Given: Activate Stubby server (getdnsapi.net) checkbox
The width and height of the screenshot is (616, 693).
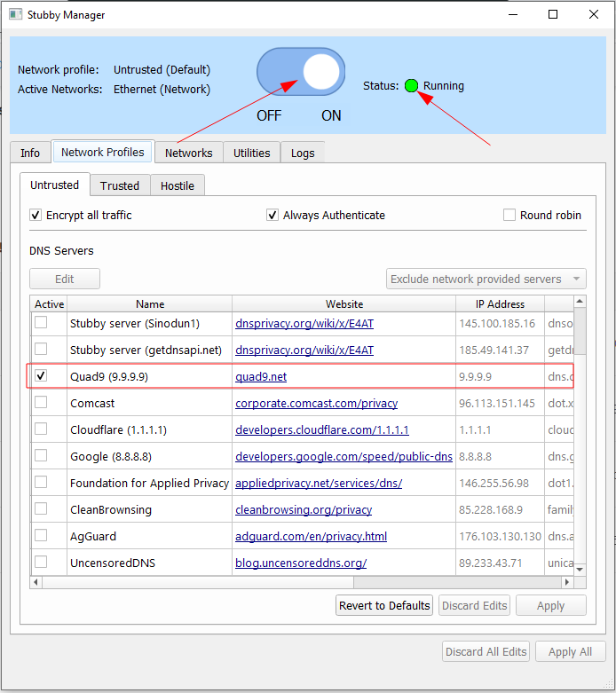Looking at the screenshot, I should (41, 349).
